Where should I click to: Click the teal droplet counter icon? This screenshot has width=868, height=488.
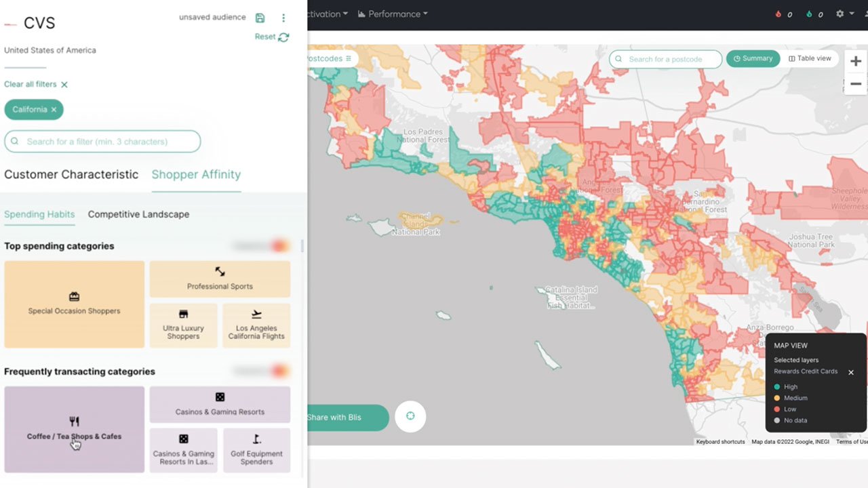pyautogui.click(x=809, y=14)
